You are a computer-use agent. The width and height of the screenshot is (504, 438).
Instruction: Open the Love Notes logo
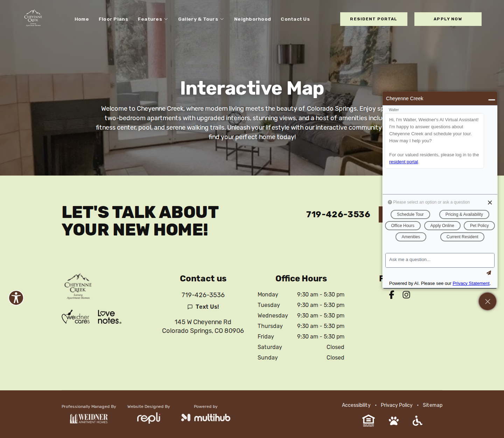click(x=110, y=317)
